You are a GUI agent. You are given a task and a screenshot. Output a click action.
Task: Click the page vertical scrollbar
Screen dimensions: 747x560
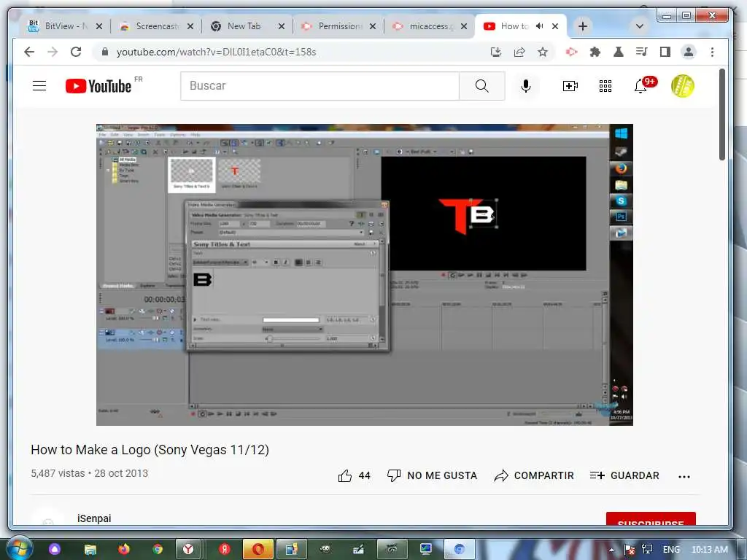point(722,114)
